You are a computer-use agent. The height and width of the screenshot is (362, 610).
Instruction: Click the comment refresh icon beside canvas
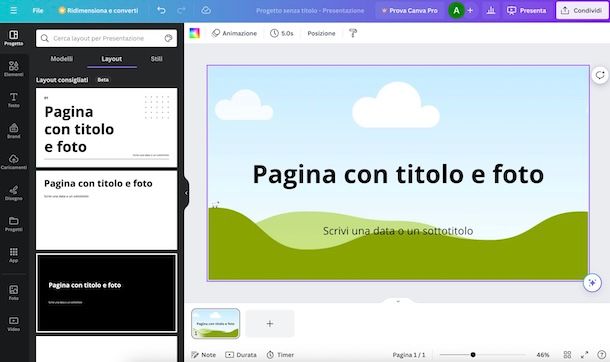600,75
